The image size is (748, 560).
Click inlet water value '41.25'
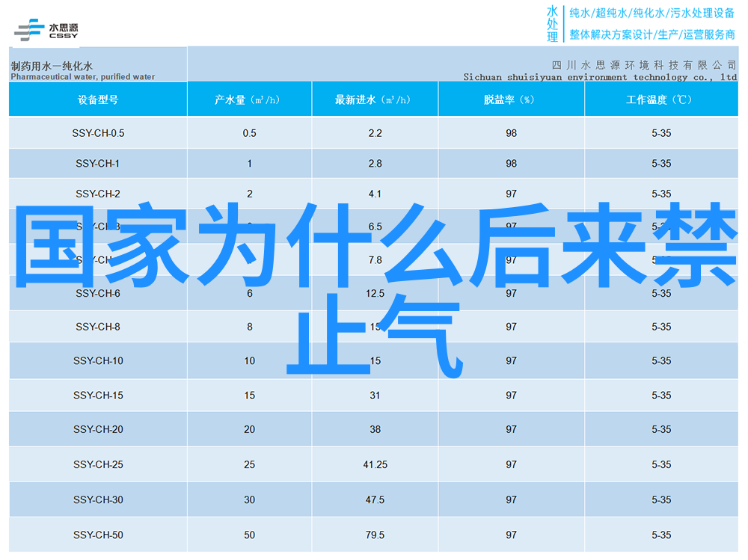coord(375,464)
